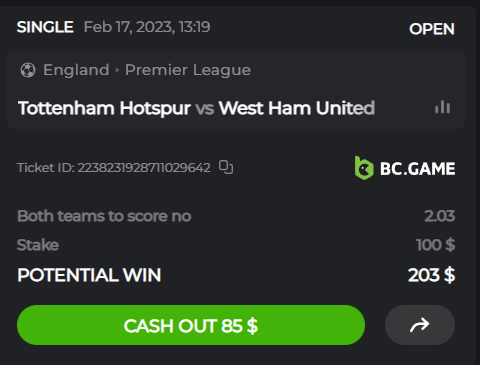Open match statistics bar chart icon

442,107
